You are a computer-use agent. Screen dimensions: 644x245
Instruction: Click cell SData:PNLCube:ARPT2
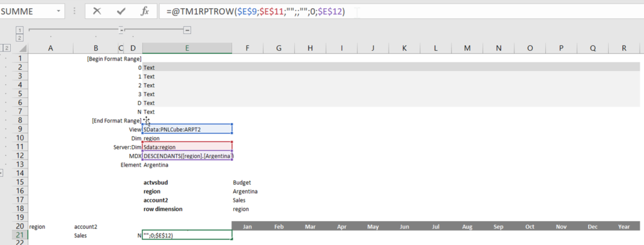[x=187, y=129]
